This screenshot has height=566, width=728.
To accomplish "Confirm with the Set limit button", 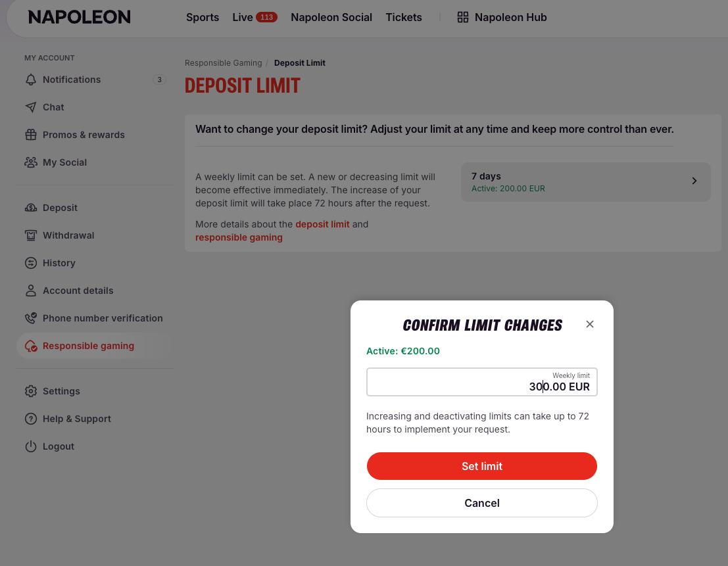I will [482, 466].
